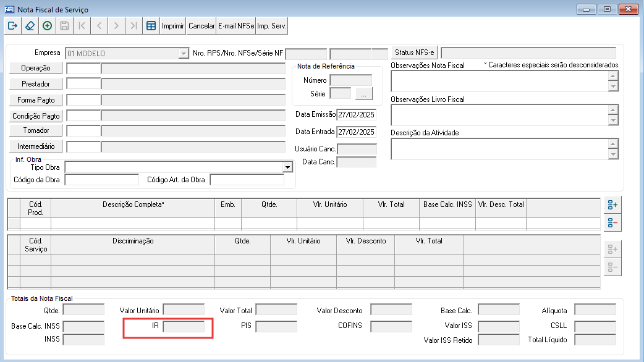Click grayed remove service row icon
Viewport: 644px width, 362px height.
pyautogui.click(x=612, y=267)
